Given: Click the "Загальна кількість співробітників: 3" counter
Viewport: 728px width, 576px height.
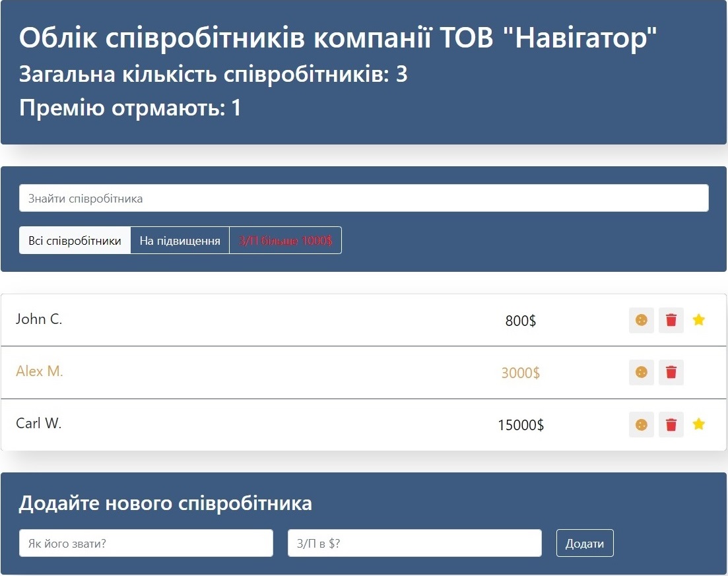Looking at the screenshot, I should [213, 75].
